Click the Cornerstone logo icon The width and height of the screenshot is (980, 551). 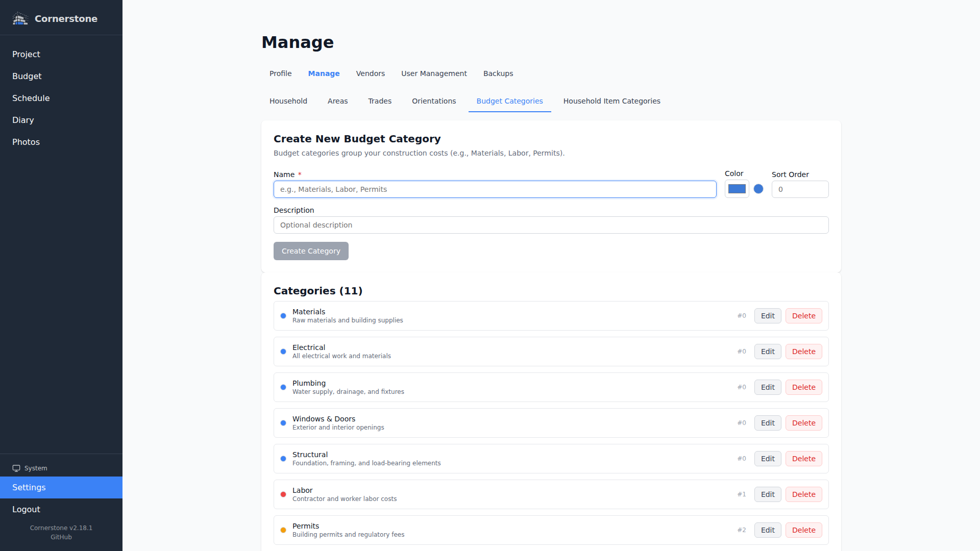point(20,18)
